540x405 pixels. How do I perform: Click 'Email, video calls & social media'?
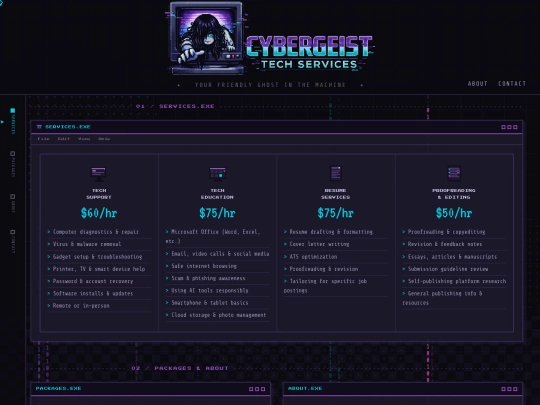(x=220, y=253)
